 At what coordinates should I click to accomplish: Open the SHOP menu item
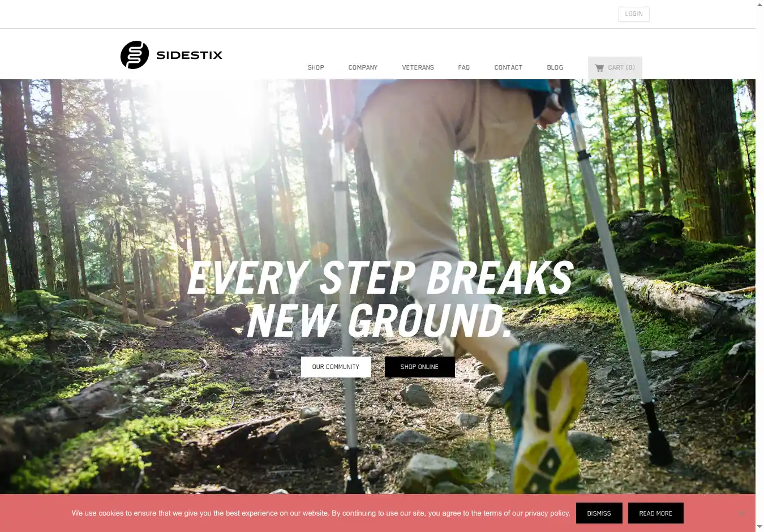pos(316,67)
